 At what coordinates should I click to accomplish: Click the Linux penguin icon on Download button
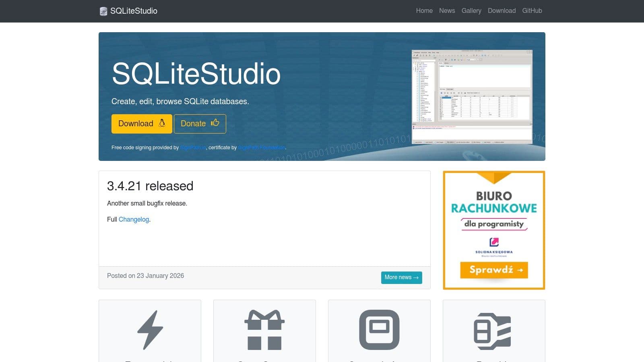pyautogui.click(x=162, y=123)
